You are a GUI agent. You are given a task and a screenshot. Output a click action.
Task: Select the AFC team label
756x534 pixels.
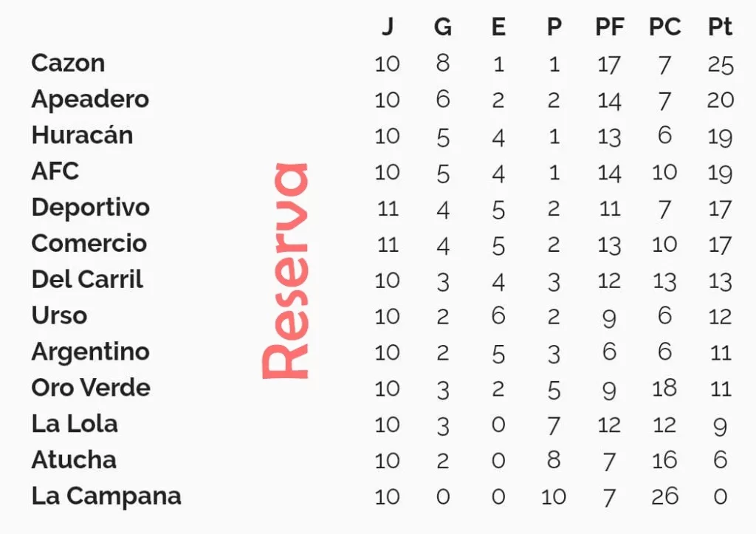pos(55,171)
